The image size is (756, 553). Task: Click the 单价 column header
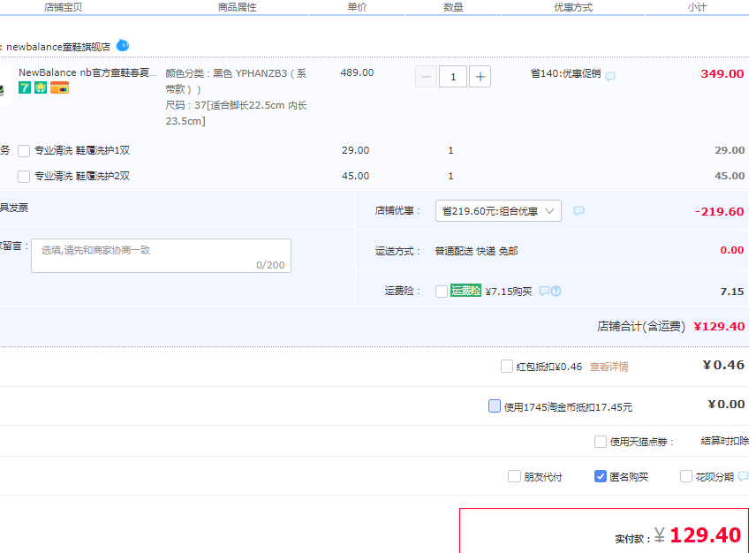[358, 7]
